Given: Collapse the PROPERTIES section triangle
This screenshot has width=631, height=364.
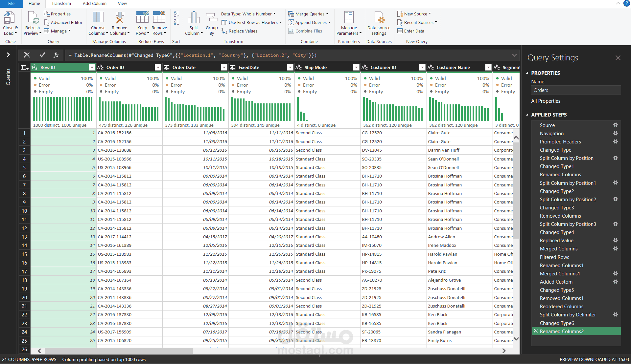Looking at the screenshot, I should point(527,73).
